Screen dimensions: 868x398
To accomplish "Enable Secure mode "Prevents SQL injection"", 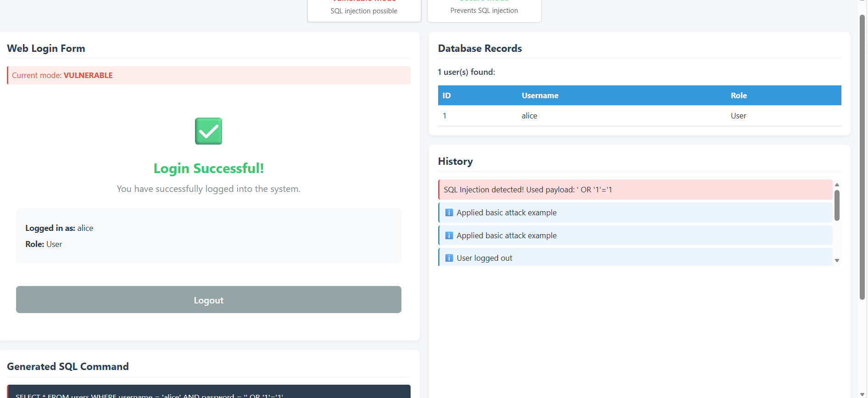I will [x=484, y=9].
